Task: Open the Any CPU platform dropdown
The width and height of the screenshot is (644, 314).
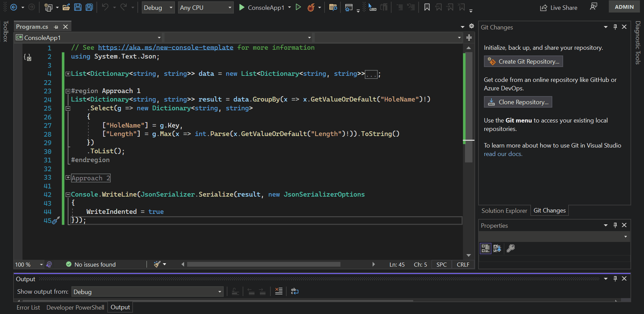Action: tap(230, 7)
